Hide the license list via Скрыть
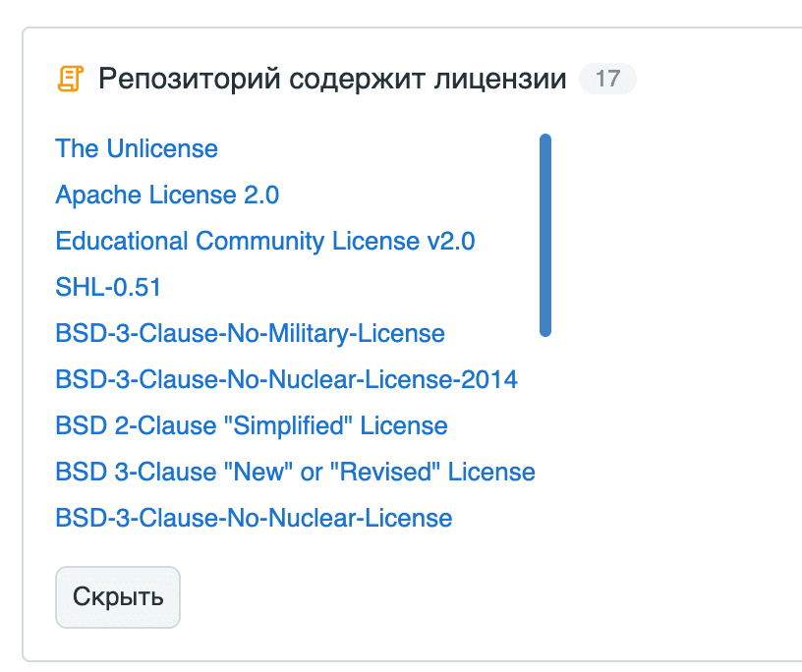802x672 pixels. 117,596
